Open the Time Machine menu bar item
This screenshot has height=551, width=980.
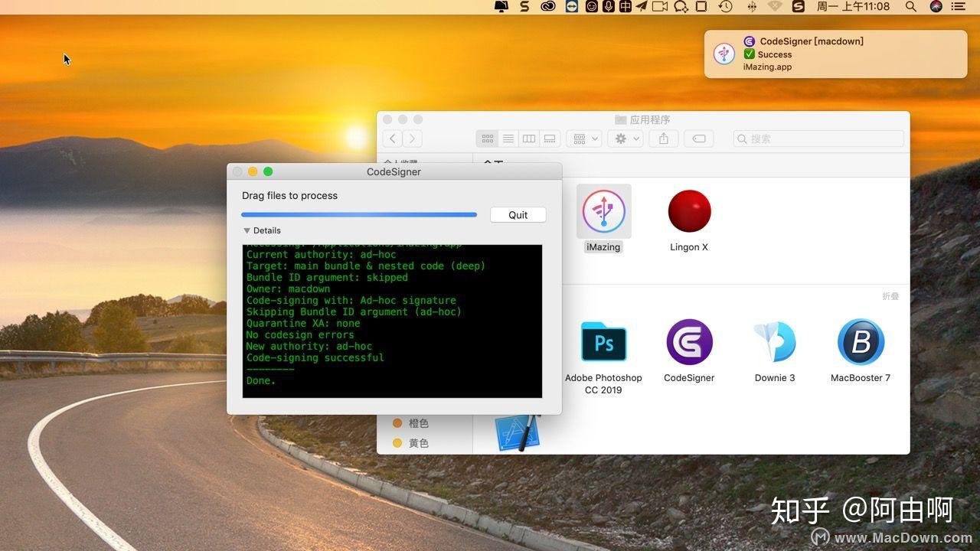pyautogui.click(x=725, y=7)
